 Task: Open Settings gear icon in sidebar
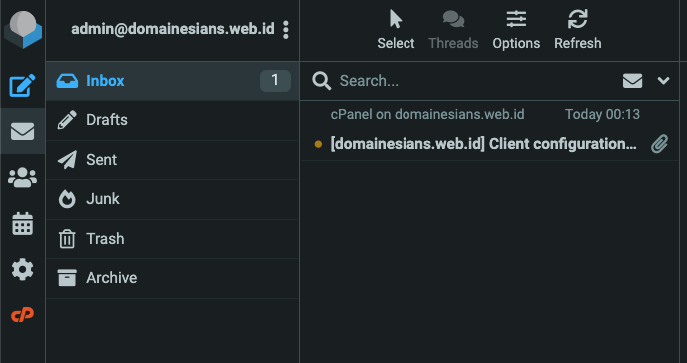pos(22,269)
